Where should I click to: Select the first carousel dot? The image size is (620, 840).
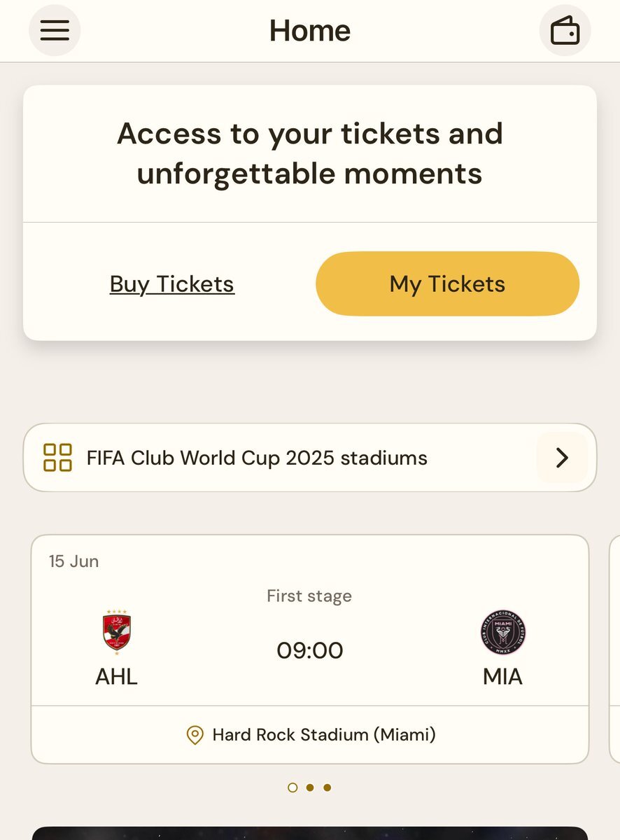293,787
